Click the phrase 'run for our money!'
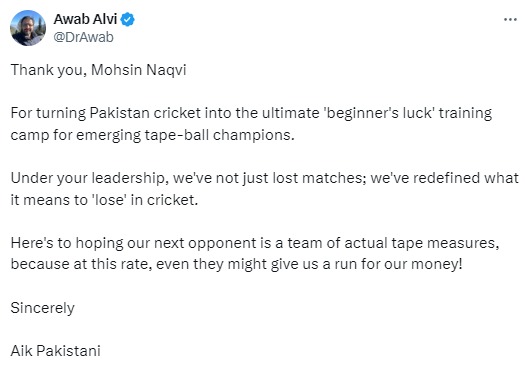 tap(398, 264)
